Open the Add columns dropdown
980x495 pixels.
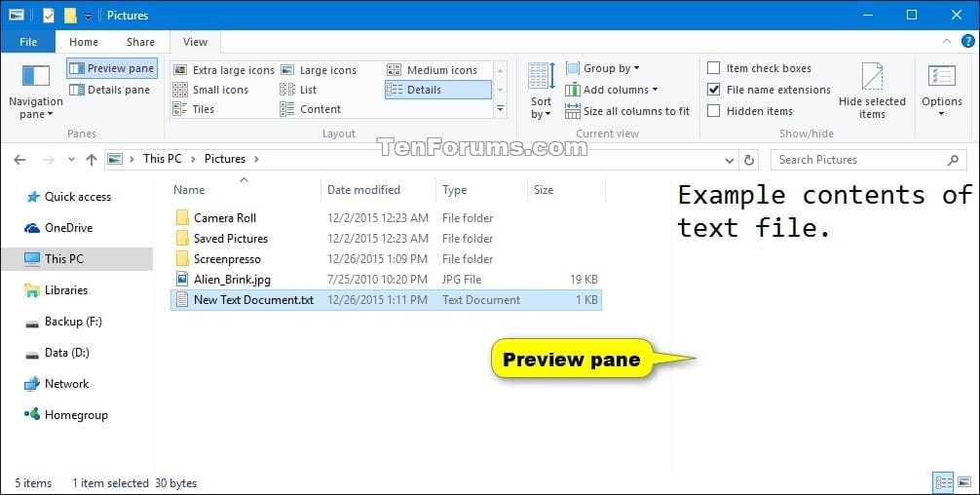coord(611,90)
